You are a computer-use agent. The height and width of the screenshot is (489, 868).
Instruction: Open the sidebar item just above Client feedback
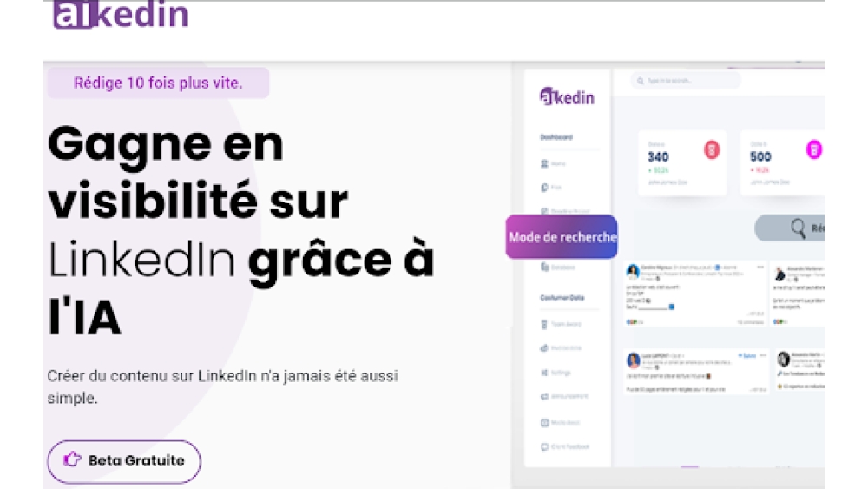(x=560, y=422)
